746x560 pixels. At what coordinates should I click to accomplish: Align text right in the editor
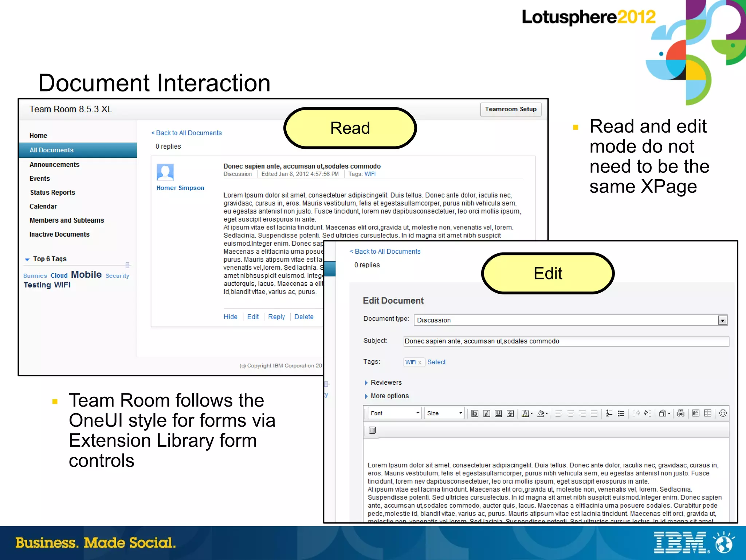pos(582,413)
